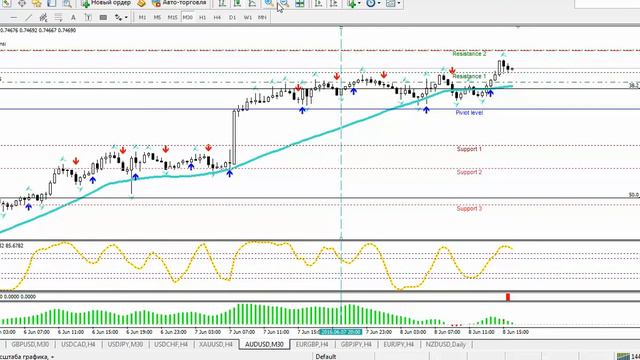
Task: Open the EURGBP,H4 chart tab
Action: point(312,344)
